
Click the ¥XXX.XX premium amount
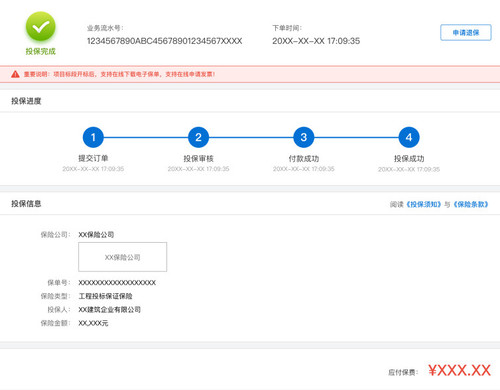[x=459, y=370]
